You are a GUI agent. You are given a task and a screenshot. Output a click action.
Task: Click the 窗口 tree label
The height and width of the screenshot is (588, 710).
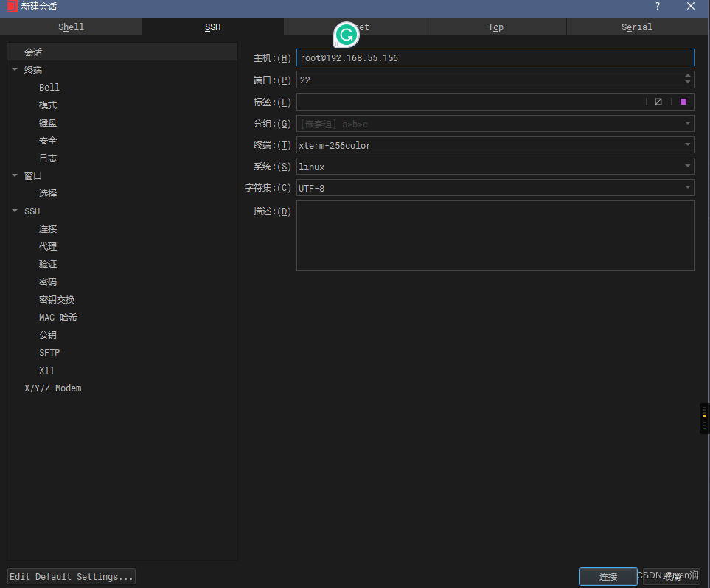tap(33, 175)
